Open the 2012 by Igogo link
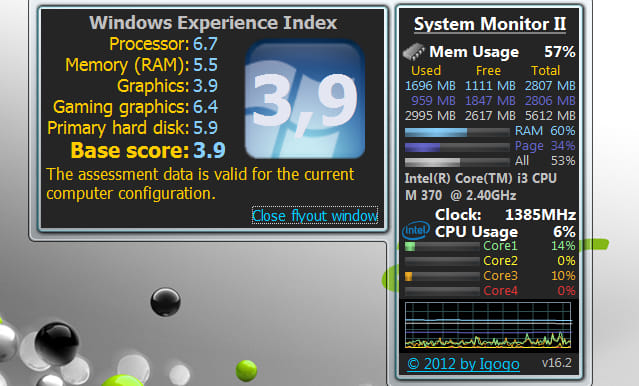 point(463,364)
